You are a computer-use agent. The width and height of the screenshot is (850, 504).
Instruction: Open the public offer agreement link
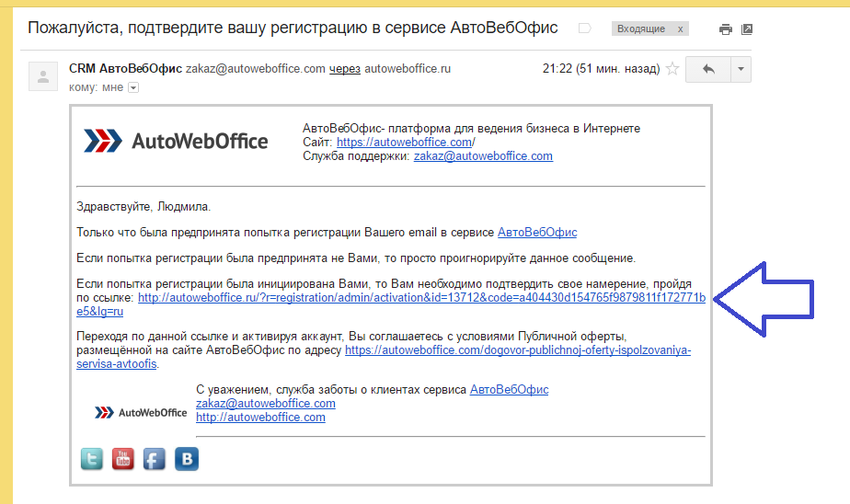pyautogui.click(x=517, y=350)
